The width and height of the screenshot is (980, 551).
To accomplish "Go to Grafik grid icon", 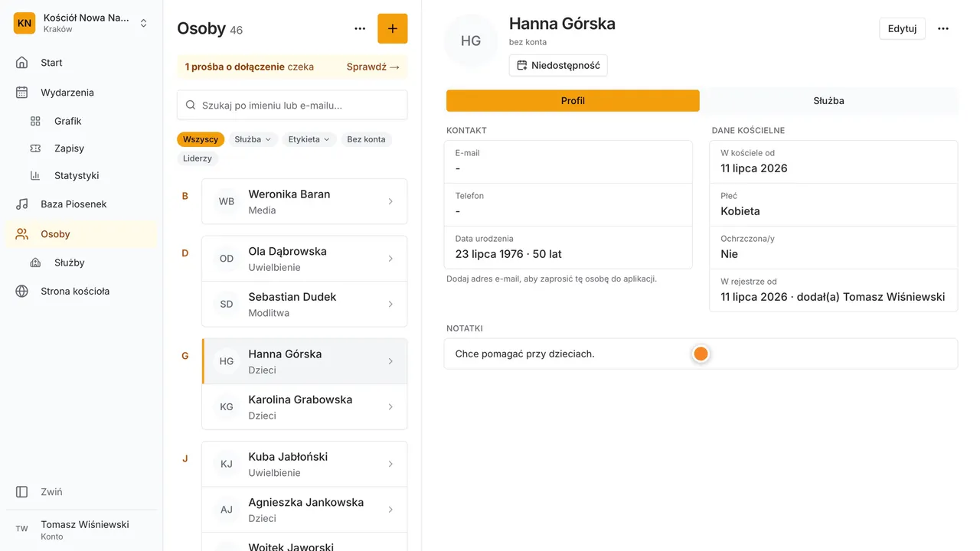I will (35, 121).
